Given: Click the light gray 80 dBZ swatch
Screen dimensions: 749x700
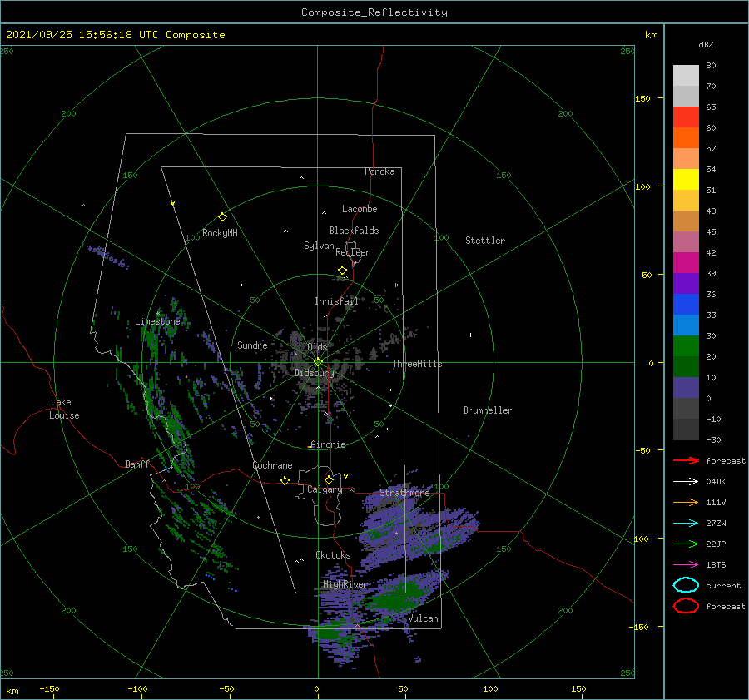Looking at the screenshot, I should tap(686, 75).
